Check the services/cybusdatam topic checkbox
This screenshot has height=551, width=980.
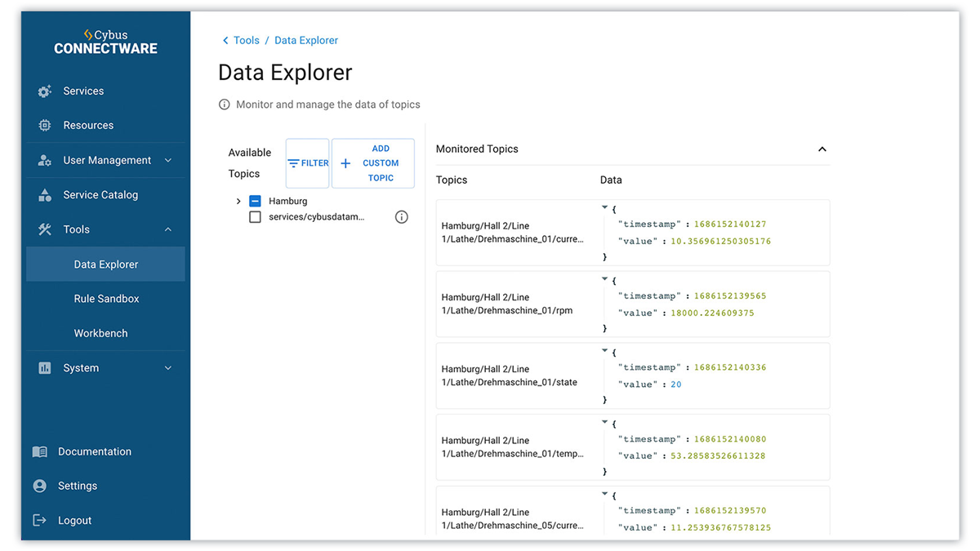coord(255,217)
